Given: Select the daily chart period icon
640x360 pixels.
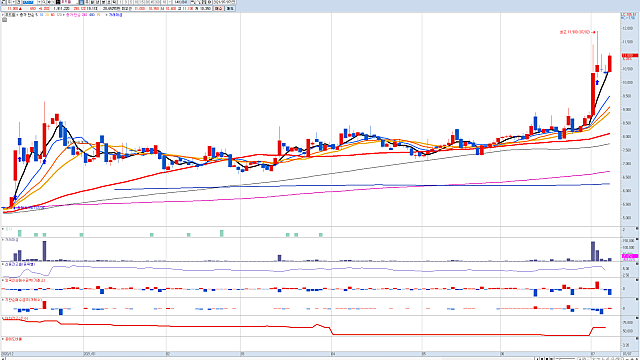Looking at the screenshot, I should click(81, 2).
